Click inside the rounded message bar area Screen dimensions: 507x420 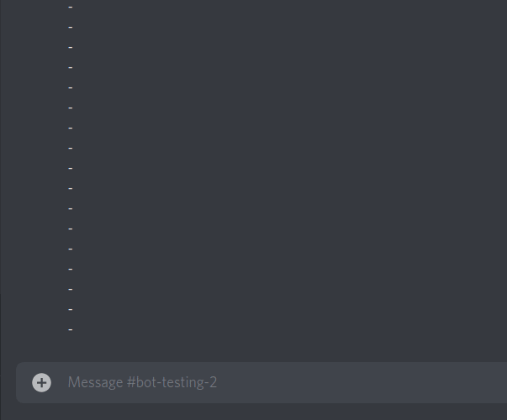tap(261, 382)
